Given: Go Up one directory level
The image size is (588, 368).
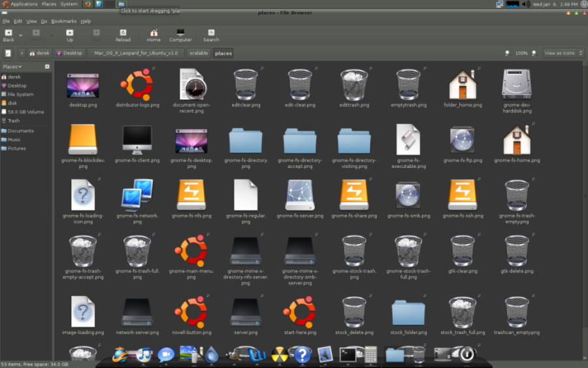Looking at the screenshot, I should pos(70,36).
